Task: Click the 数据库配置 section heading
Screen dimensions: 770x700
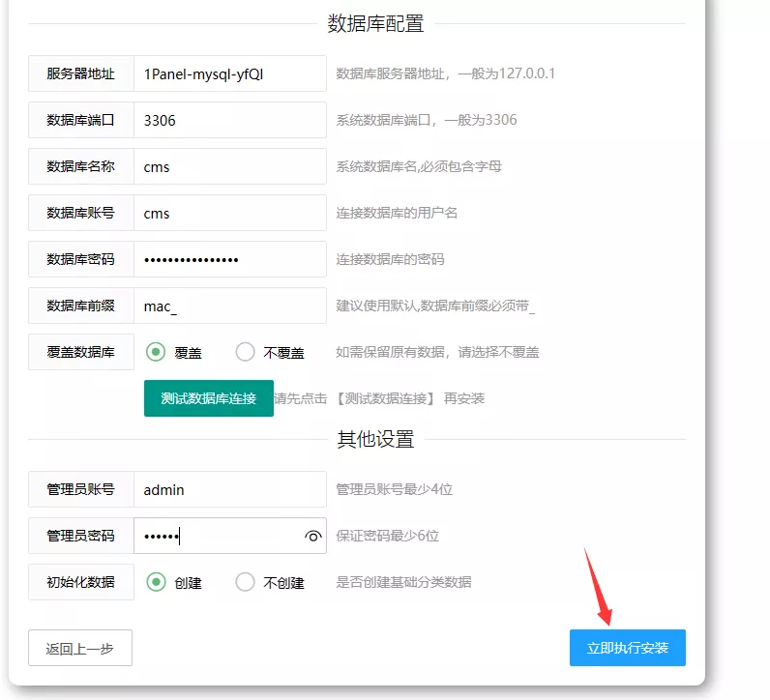Action: 375,24
